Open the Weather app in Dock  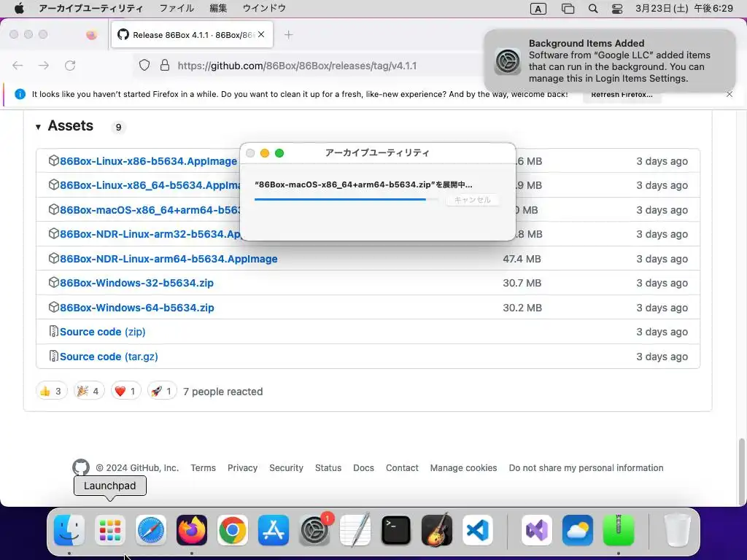578,530
